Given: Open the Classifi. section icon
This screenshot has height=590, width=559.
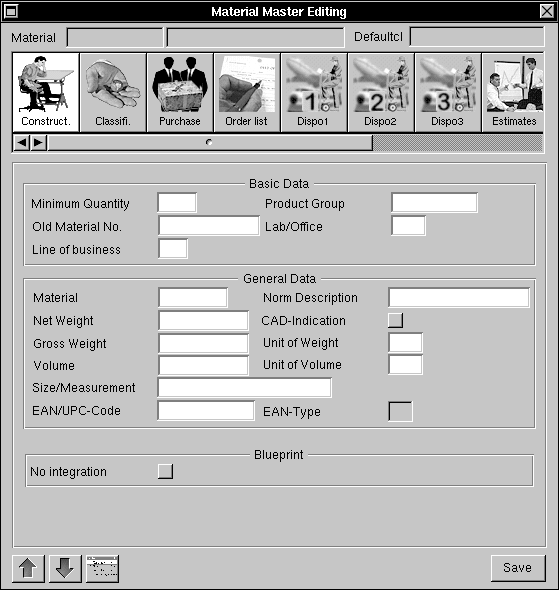Looking at the screenshot, I should tap(113, 93).
